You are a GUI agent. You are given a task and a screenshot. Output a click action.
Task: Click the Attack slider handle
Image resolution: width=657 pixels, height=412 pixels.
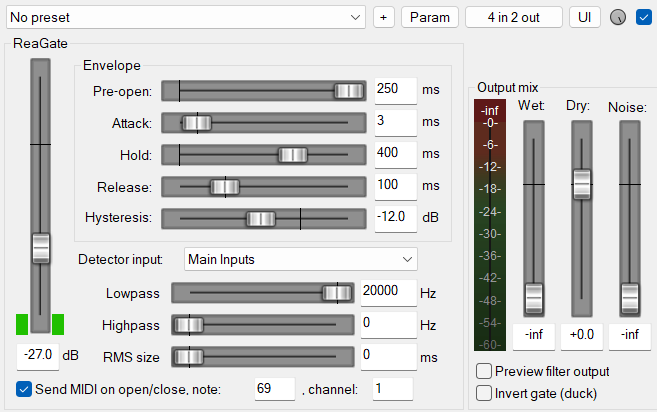point(197,123)
